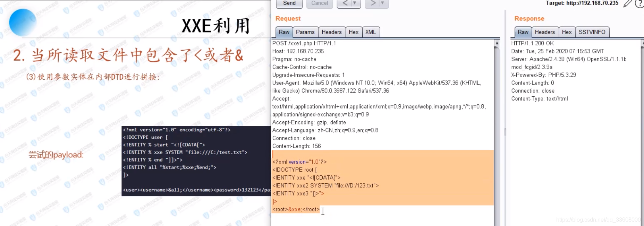Click the ENTITY xxe2 SYSTEM file line
Screen dimensions: 644x226
(x=325, y=186)
